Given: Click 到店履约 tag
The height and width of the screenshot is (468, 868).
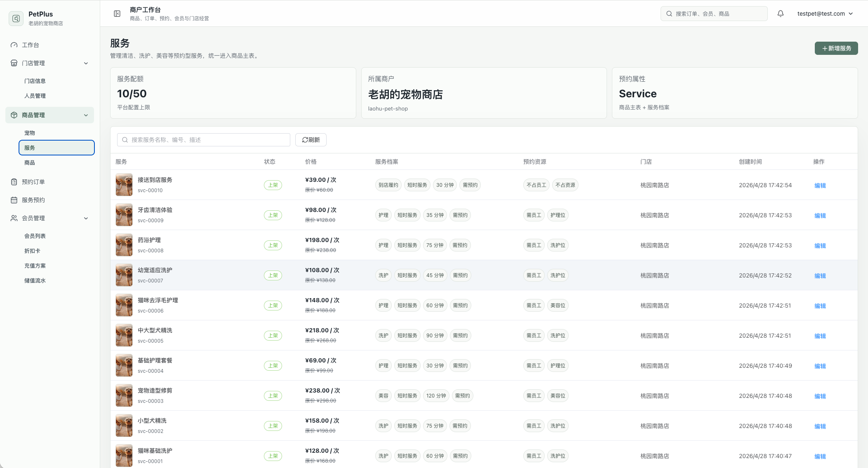Looking at the screenshot, I should pos(388,185).
